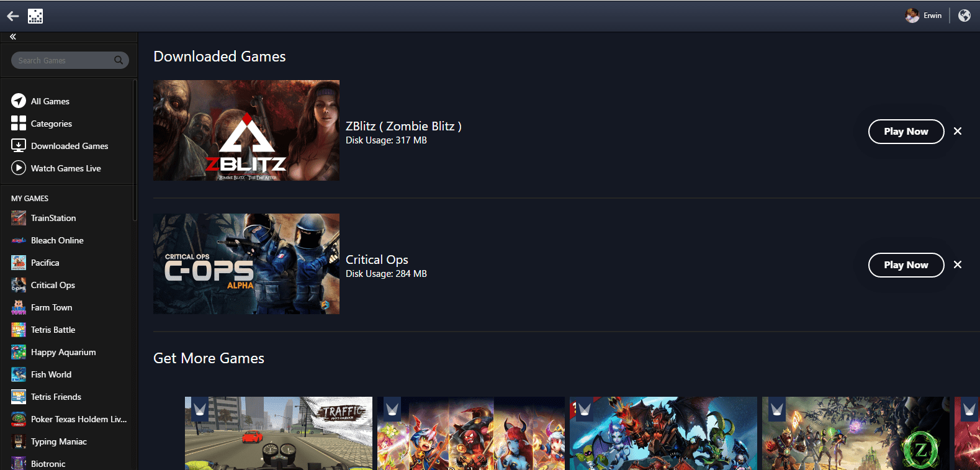The width and height of the screenshot is (980, 470).
Task: Click the Farm Town game icon
Action: pyautogui.click(x=19, y=307)
